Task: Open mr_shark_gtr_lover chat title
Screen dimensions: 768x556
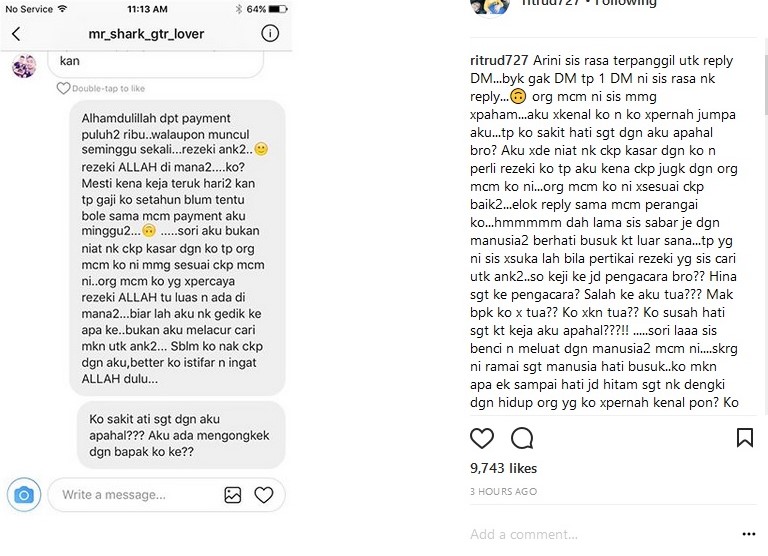Action: click(146, 34)
